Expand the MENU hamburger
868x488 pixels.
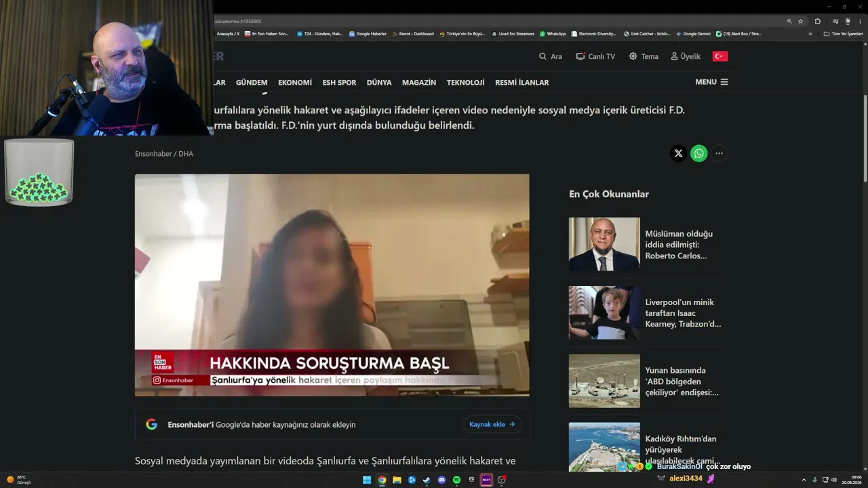click(x=711, y=82)
